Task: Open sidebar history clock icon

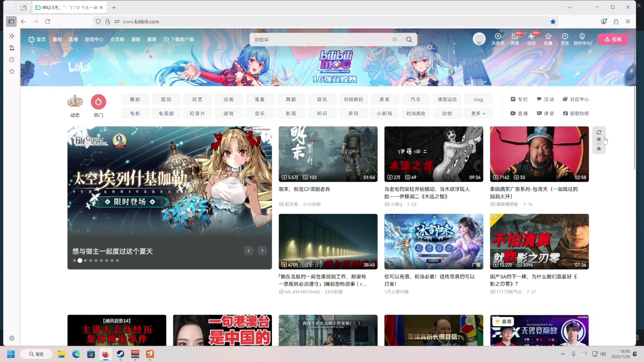Action: pyautogui.click(x=12, y=60)
